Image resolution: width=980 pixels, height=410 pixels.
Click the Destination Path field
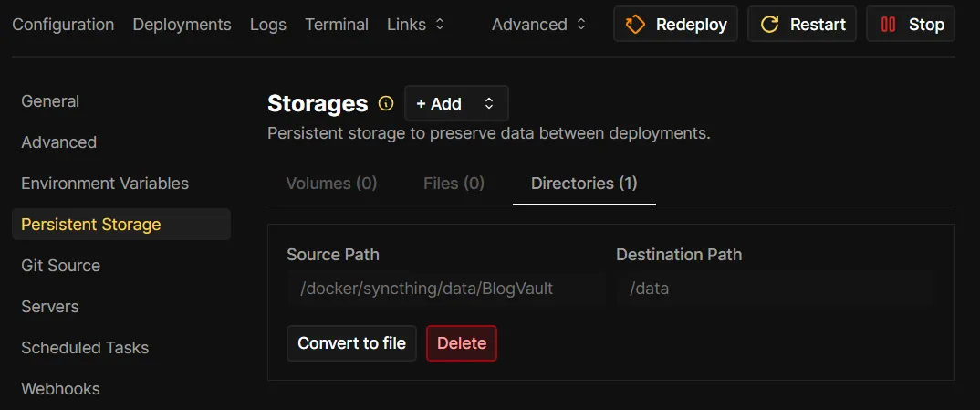[775, 289]
